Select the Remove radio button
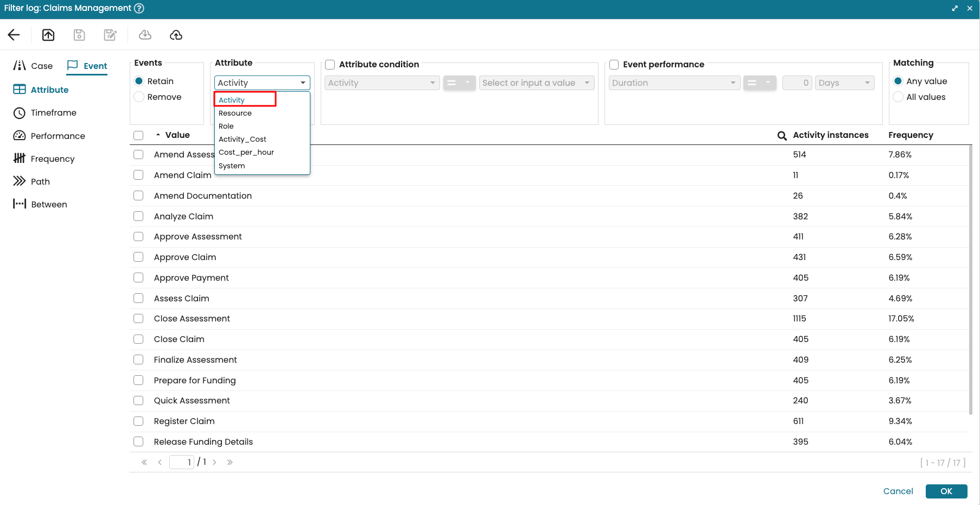The width and height of the screenshot is (980, 505). point(139,97)
